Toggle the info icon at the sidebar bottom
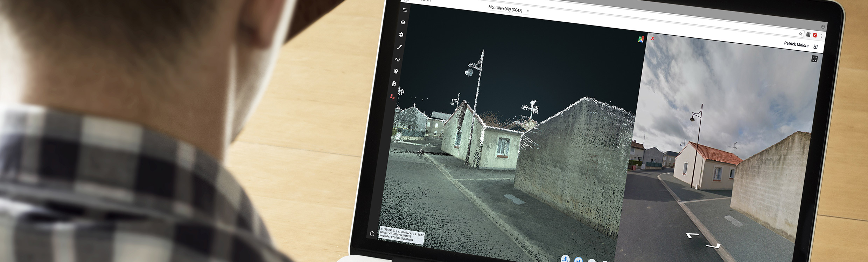 [372, 234]
